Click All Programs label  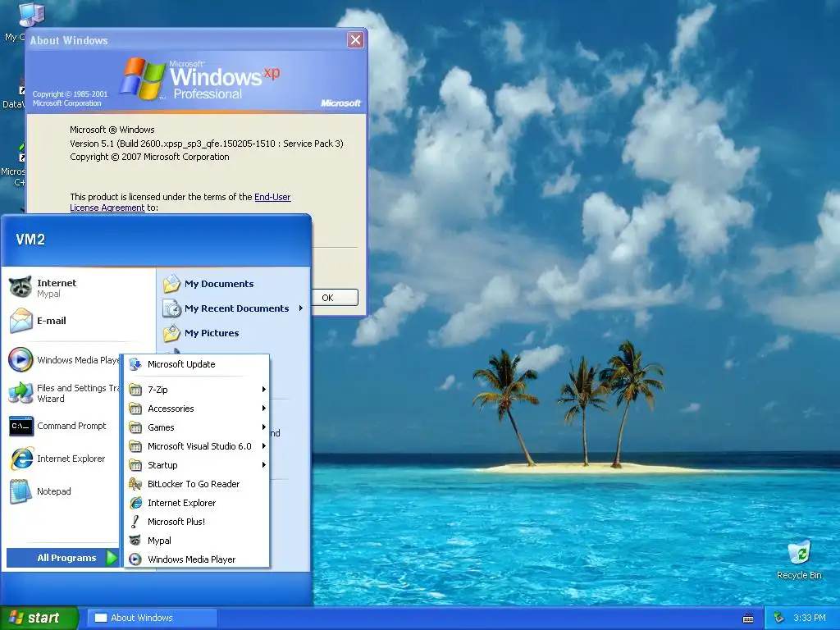click(x=66, y=558)
